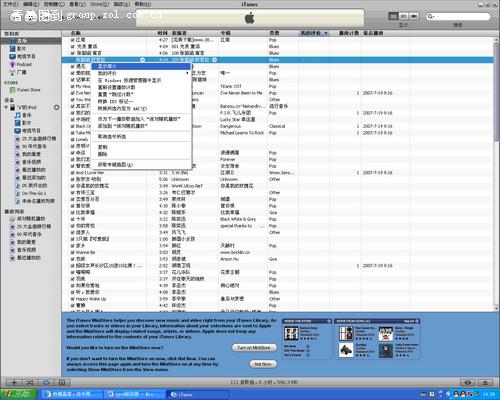Expand the 我的评价 submenu arrow in context menu
Screen dimensions: 500x400
click(x=187, y=73)
